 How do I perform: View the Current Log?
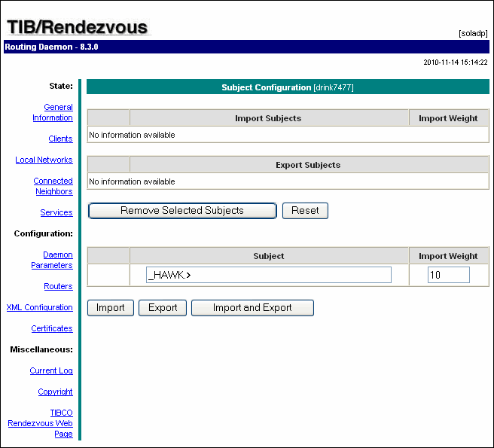pyautogui.click(x=51, y=370)
